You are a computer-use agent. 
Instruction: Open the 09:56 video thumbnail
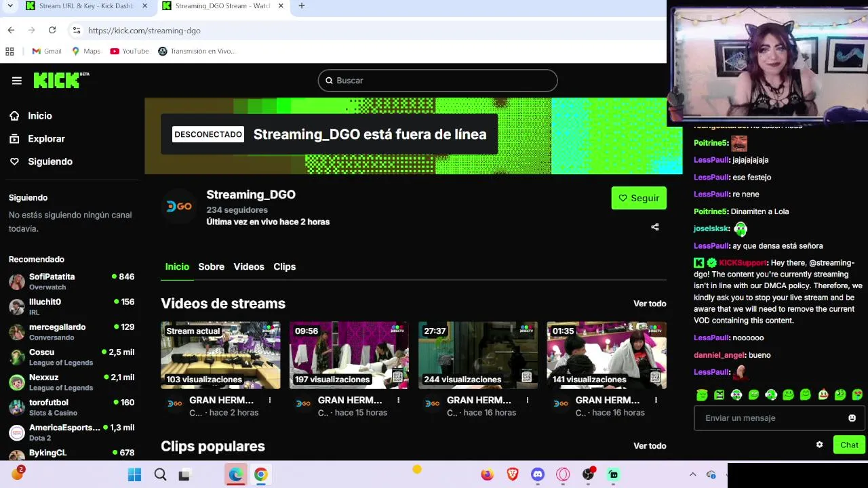pos(349,355)
